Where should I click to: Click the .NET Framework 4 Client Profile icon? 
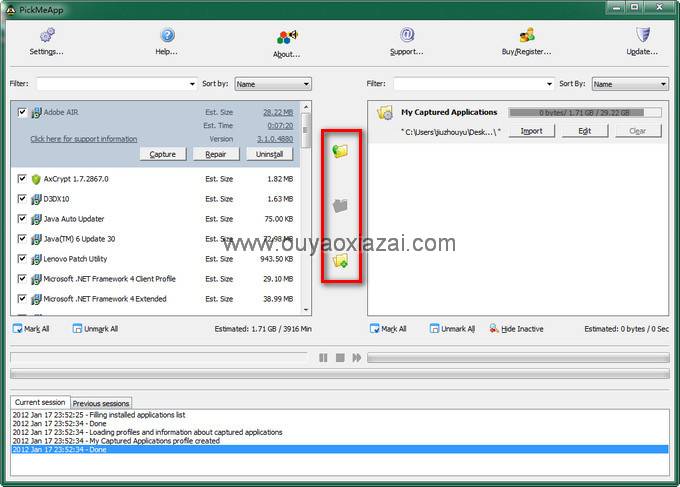36,279
